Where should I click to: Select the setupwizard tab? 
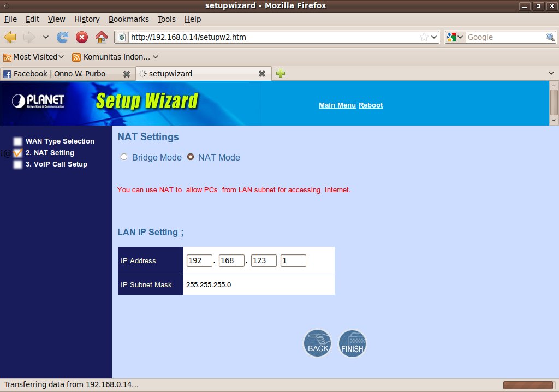click(x=170, y=74)
